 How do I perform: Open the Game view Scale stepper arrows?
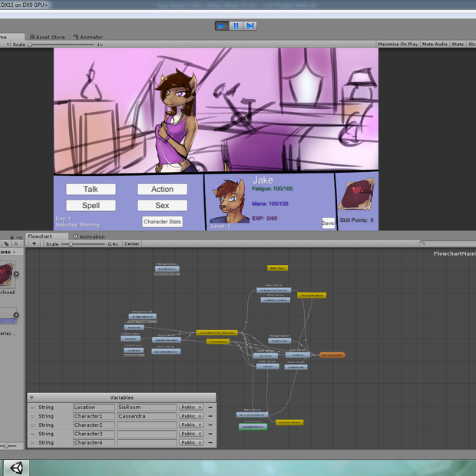(x=8, y=45)
